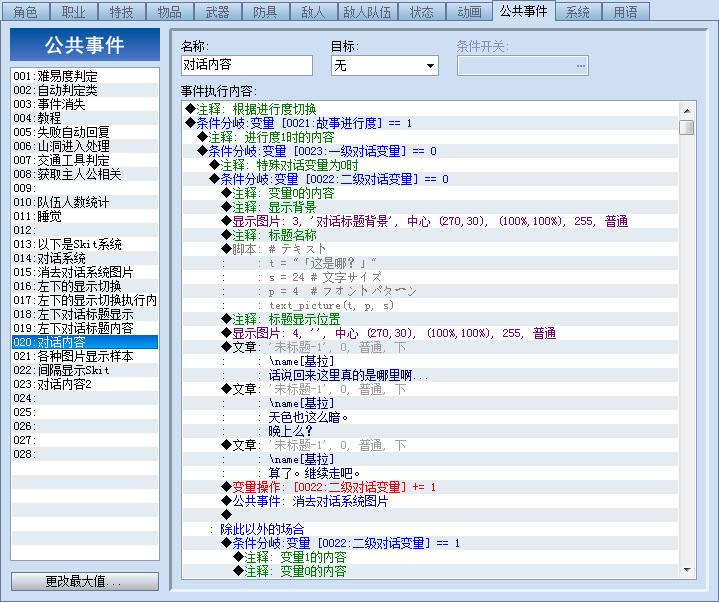The width and height of the screenshot is (719, 602).
Task: Select common event 021:各种图片显示样本
Action: pos(85,356)
